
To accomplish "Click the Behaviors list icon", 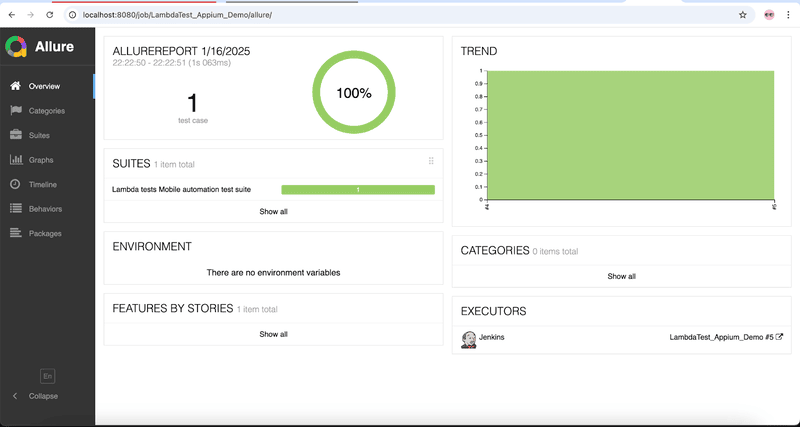I will (16, 209).
